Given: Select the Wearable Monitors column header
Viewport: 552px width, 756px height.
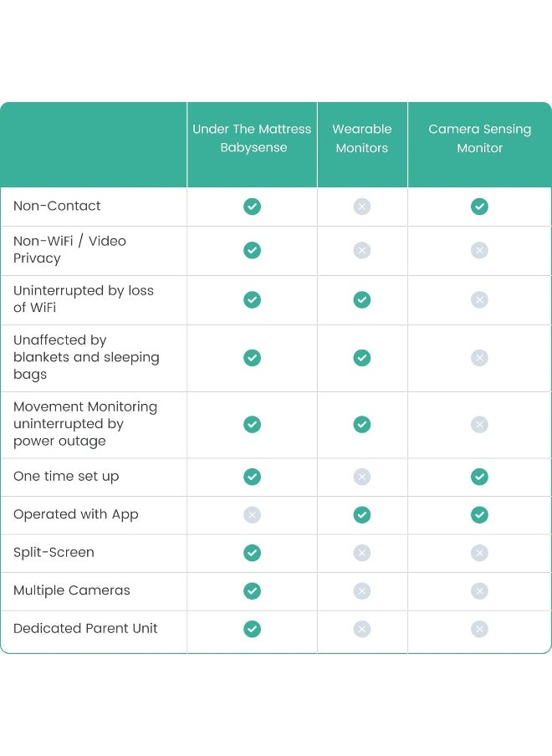Looking at the screenshot, I should coord(362,138).
